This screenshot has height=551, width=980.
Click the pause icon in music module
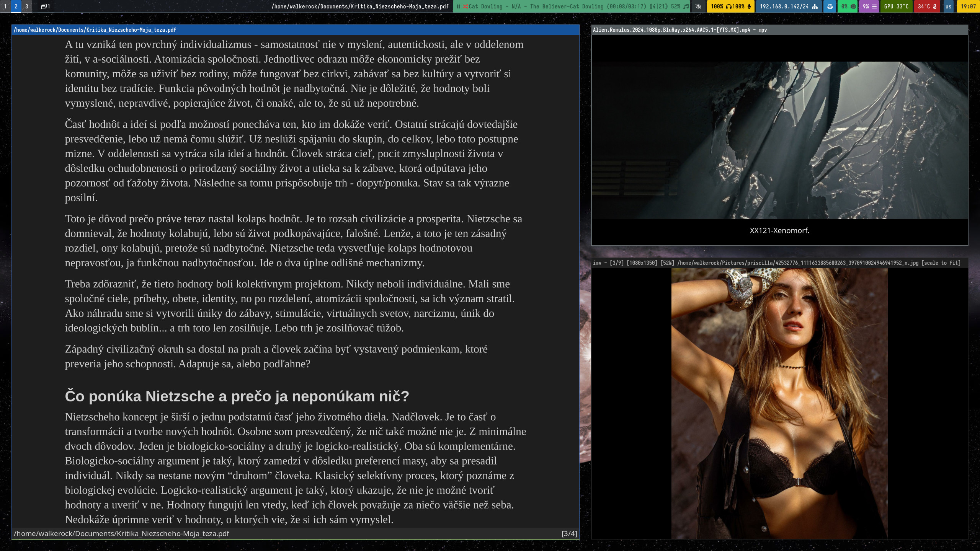pyautogui.click(x=458, y=7)
